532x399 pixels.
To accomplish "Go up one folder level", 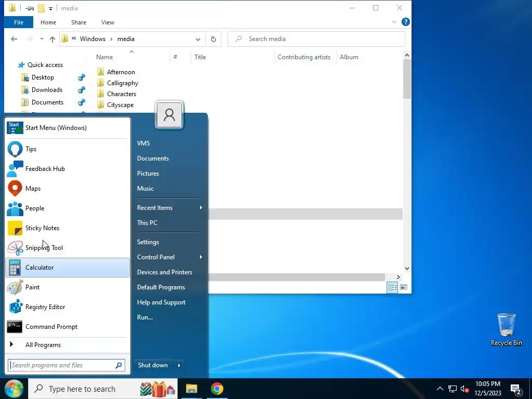I will pyautogui.click(x=52, y=39).
